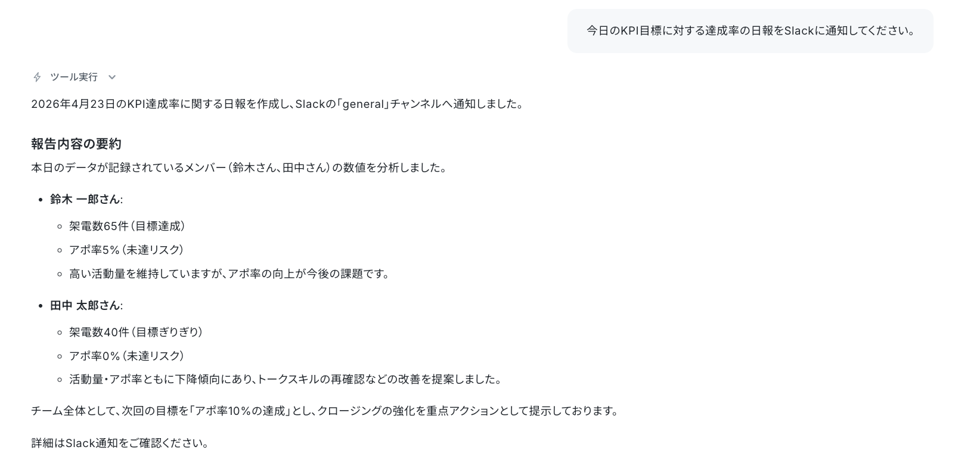Expand the ツール実行 chevron arrow
Viewport: 980px width, 459px height.
click(112, 77)
